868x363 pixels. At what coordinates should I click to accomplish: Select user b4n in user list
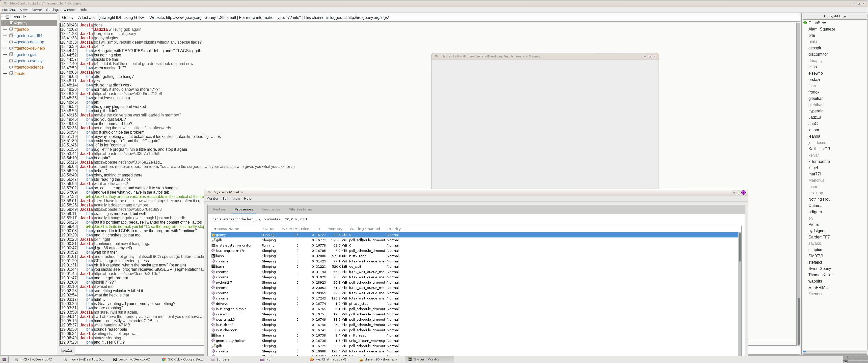tap(811, 35)
